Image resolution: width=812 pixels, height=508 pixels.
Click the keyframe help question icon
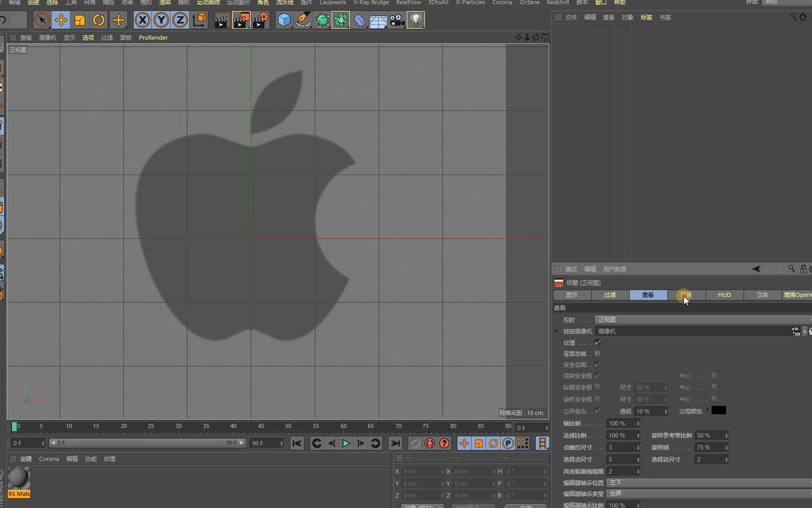click(444, 443)
